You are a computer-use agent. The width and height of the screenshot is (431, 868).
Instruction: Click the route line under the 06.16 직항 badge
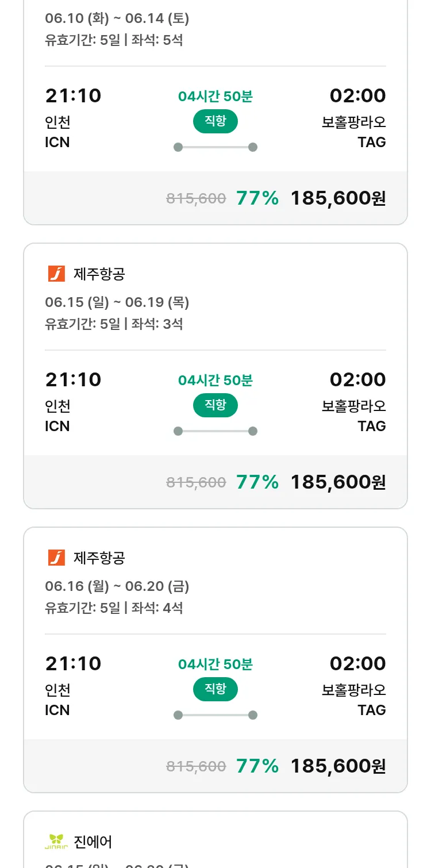point(215,715)
